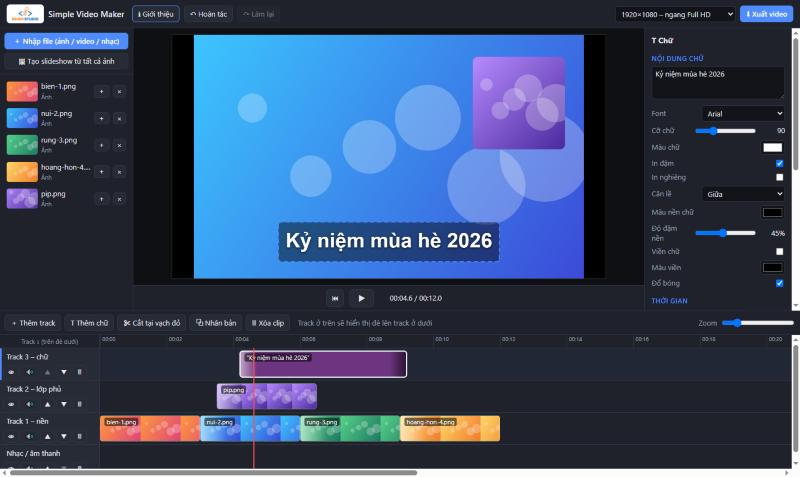Enable the Viền chữ outline checkbox
800x477 pixels.
(779, 252)
